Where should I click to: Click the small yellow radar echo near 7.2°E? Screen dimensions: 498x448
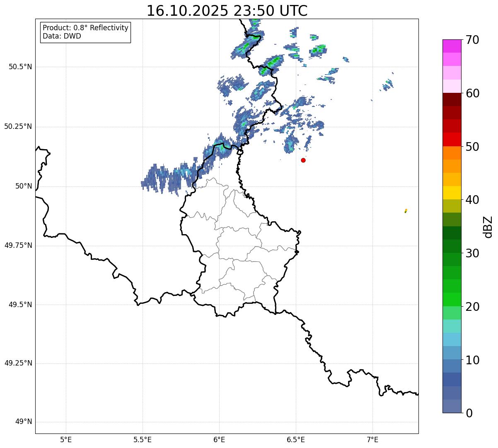coord(406,211)
